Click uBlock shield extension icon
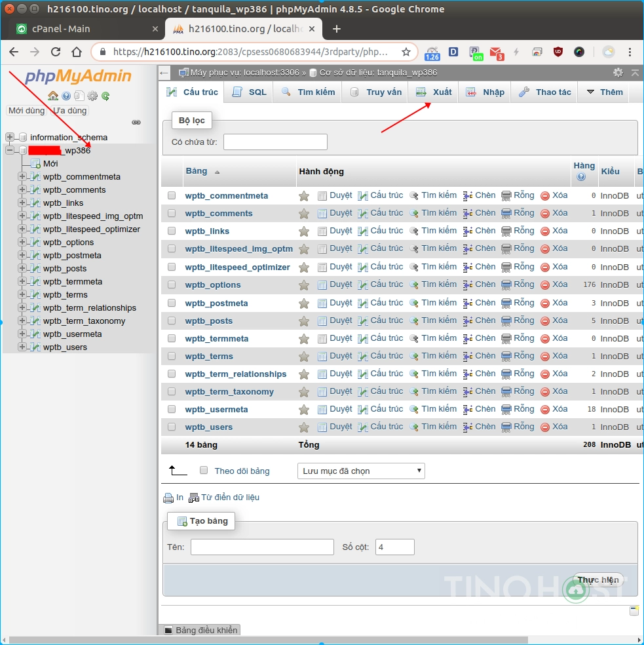This screenshot has height=645, width=644. (558, 52)
